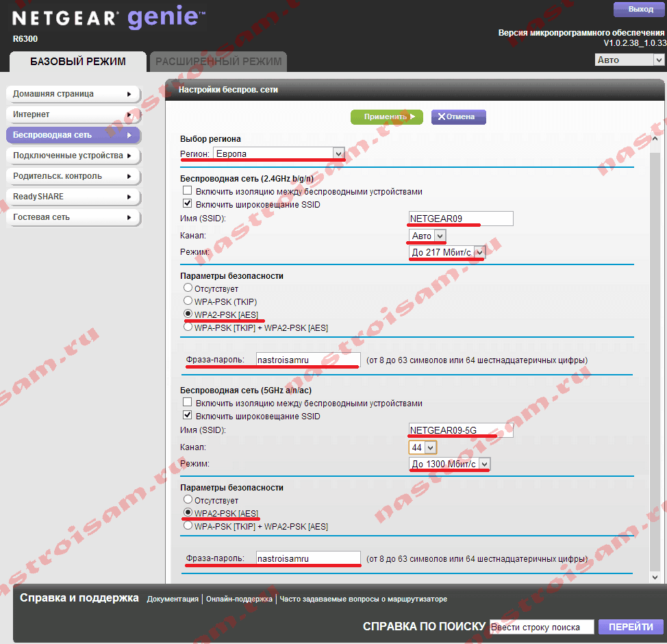Click 2.4GHz Фраза-пароль input field
This screenshot has height=644, width=667.
[308, 360]
